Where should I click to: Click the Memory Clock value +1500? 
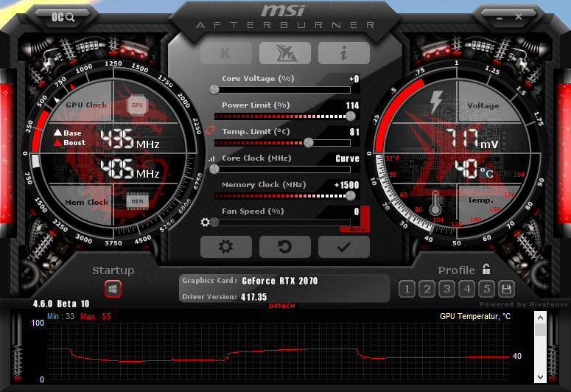coord(347,185)
